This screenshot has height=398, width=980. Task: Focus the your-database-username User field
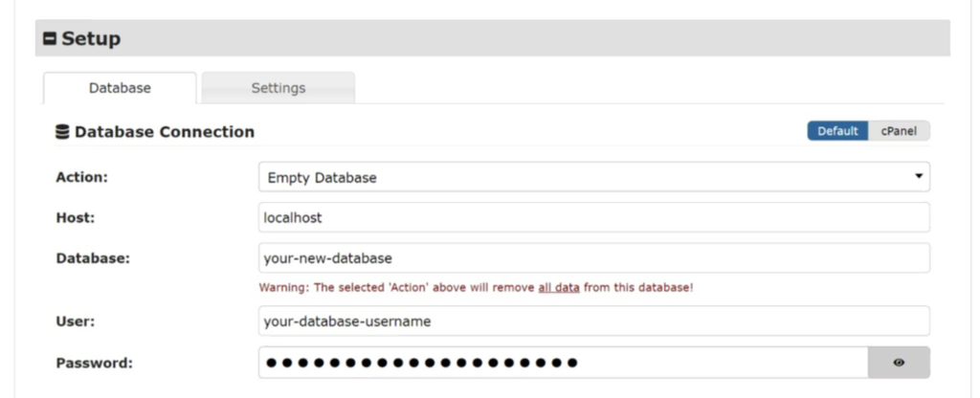coord(593,321)
